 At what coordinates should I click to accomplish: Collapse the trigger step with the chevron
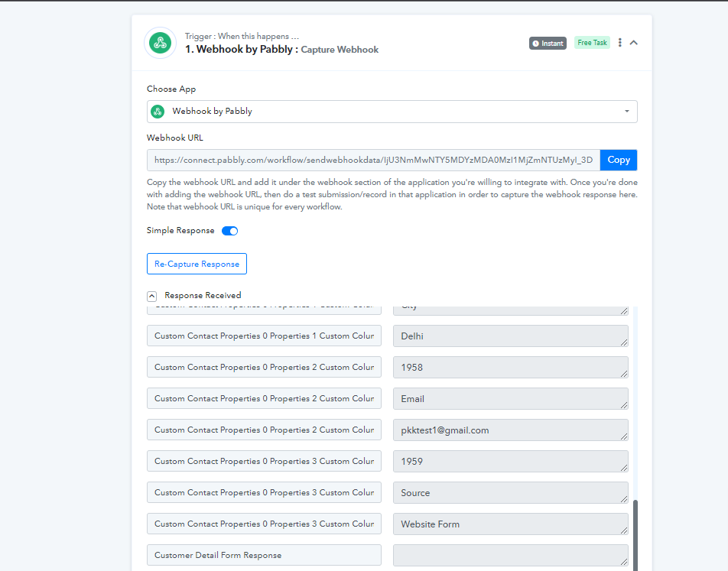click(634, 43)
